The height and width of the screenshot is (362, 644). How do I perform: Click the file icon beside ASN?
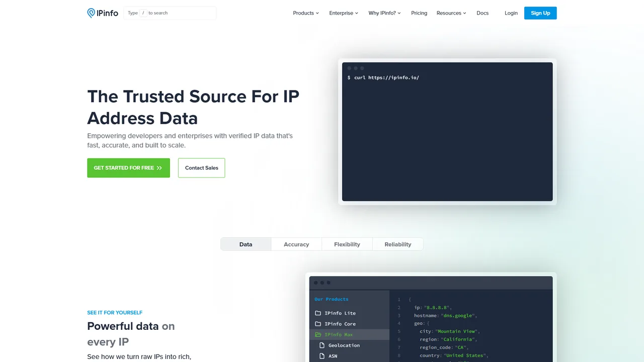[322, 356]
